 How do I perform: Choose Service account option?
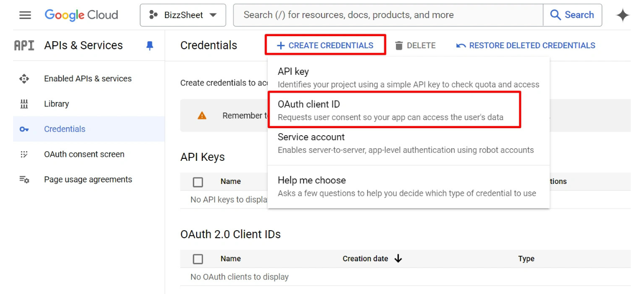[x=409, y=143]
